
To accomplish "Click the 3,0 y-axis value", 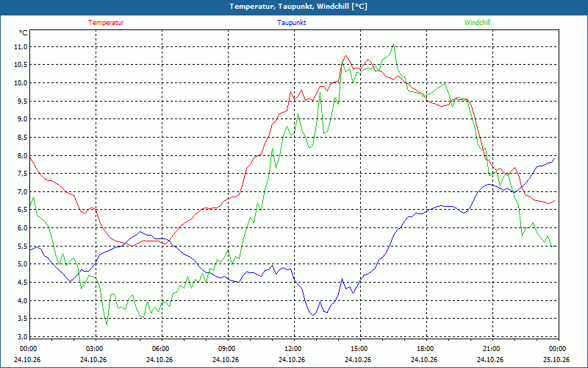I will click(22, 336).
